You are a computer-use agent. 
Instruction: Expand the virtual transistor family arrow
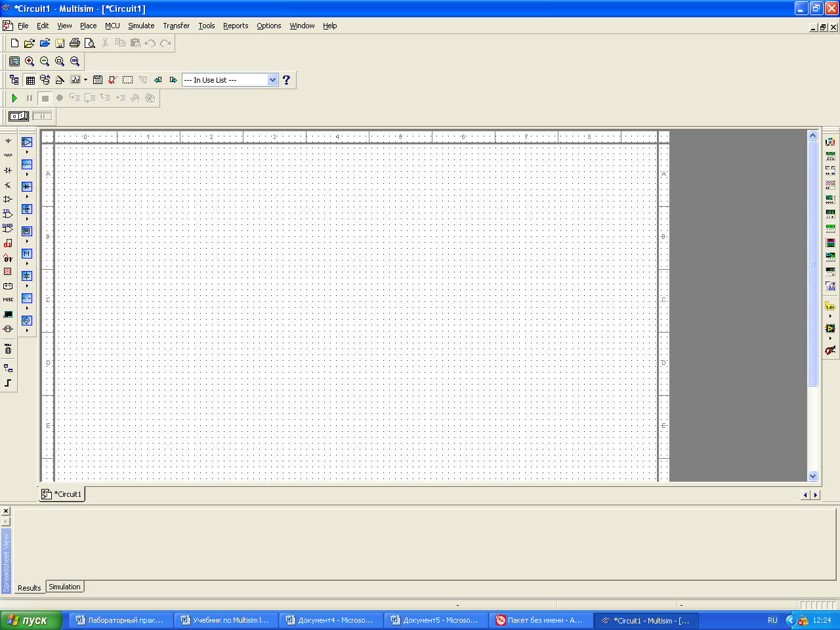pyautogui.click(x=27, y=219)
